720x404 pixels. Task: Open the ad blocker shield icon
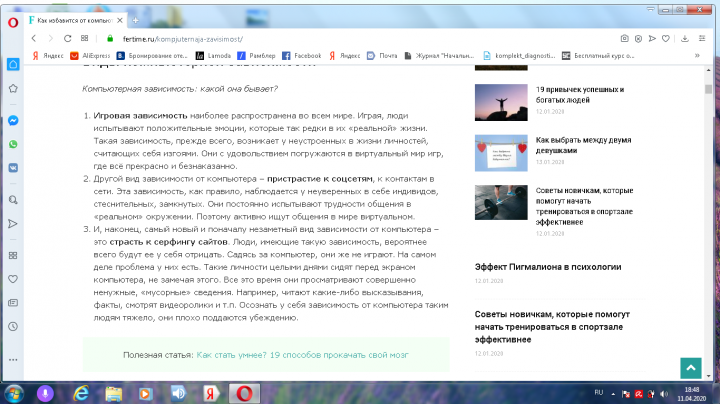click(x=638, y=39)
